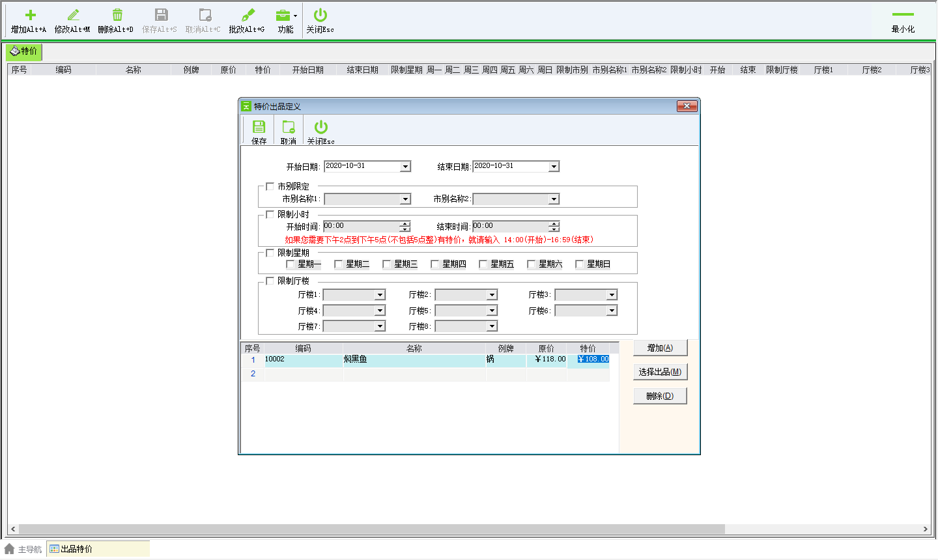
Task: Enable the 限制星期 checkbox
Action: click(270, 253)
